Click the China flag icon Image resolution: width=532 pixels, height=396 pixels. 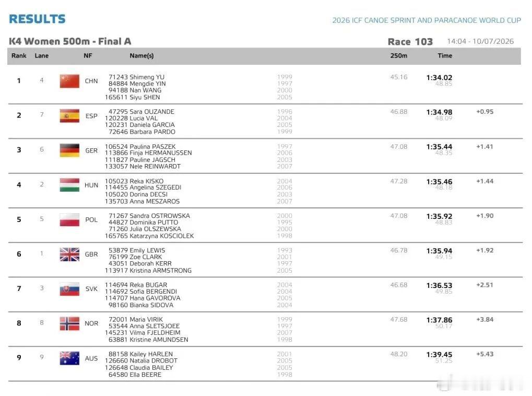tap(69, 81)
